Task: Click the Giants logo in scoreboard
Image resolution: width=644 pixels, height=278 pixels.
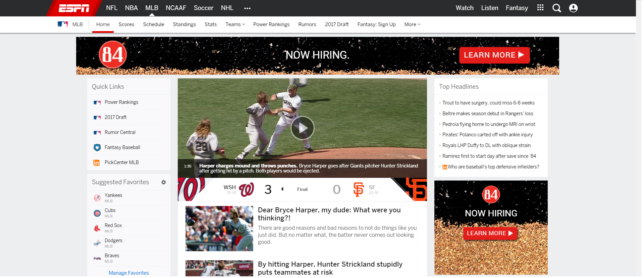Action: (x=358, y=190)
